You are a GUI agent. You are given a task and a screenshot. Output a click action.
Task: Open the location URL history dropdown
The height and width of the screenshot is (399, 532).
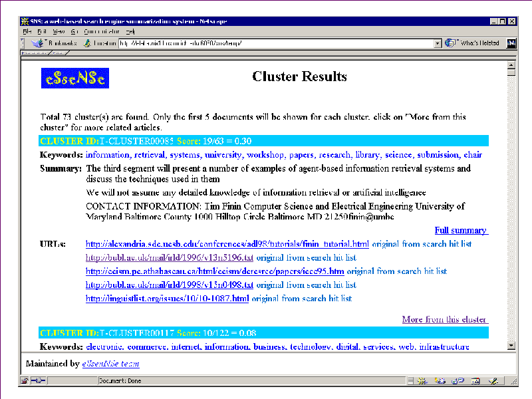(x=438, y=43)
